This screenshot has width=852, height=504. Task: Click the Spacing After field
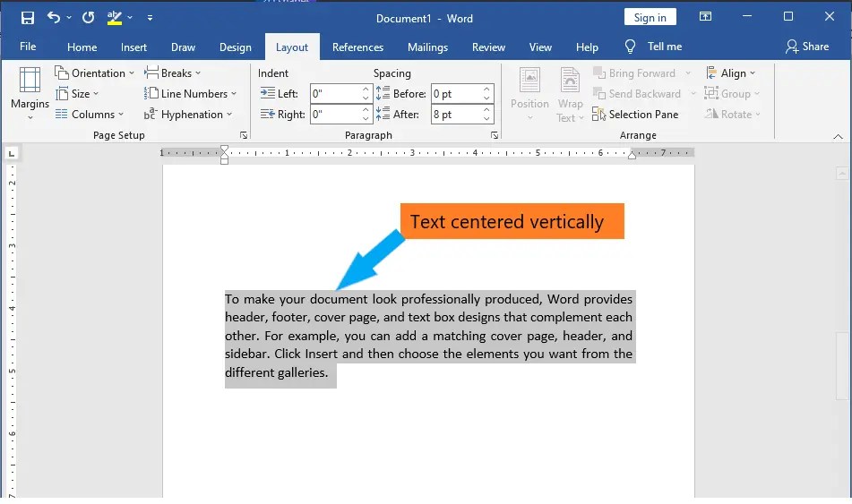pos(456,114)
